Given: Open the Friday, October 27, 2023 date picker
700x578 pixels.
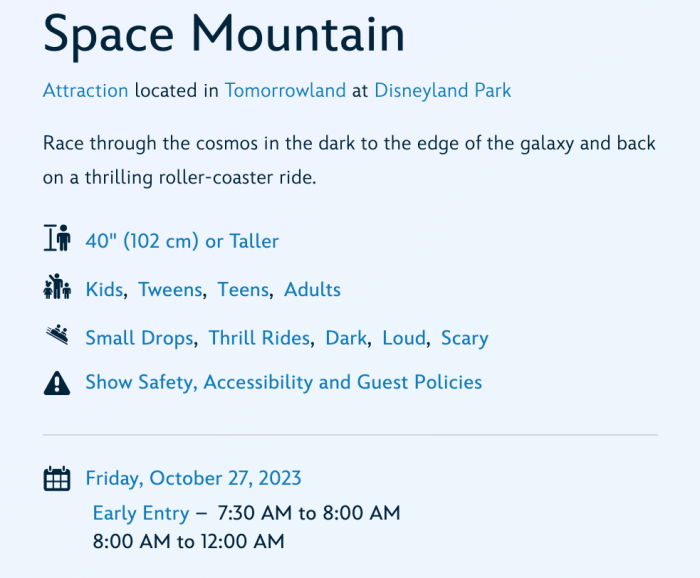Looking at the screenshot, I should tap(193, 478).
